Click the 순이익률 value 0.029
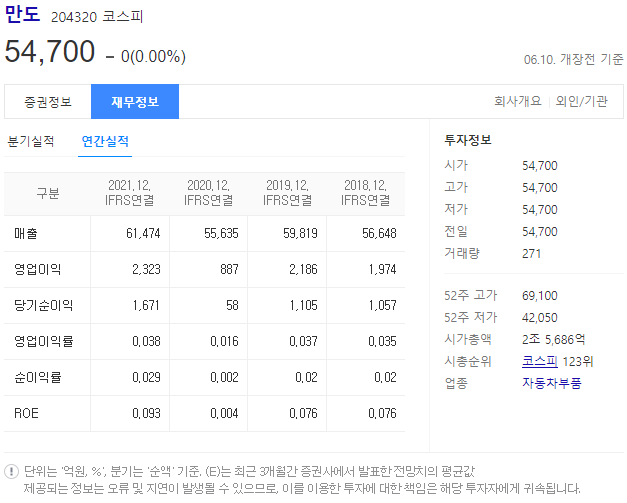627x503 pixels. pyautogui.click(x=146, y=377)
